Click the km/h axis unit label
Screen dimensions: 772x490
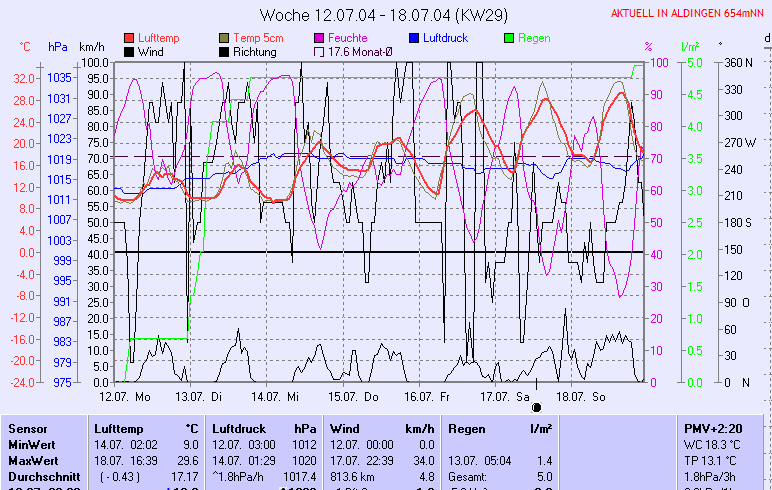pyautogui.click(x=92, y=47)
